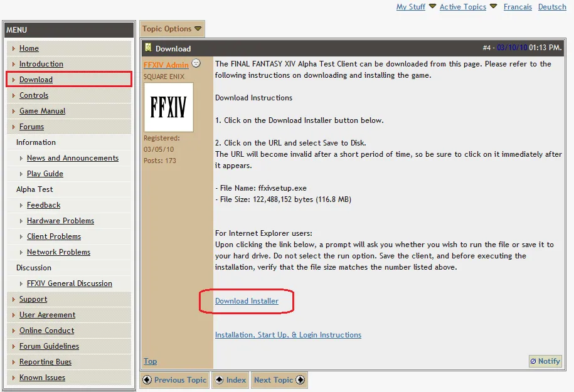Open the My Stuff link
Image resolution: width=574 pixels, height=392 pixels.
tap(411, 7)
